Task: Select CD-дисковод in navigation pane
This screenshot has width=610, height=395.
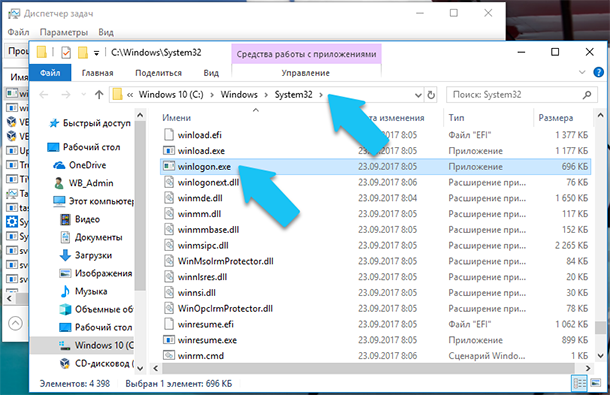Action: point(96,363)
